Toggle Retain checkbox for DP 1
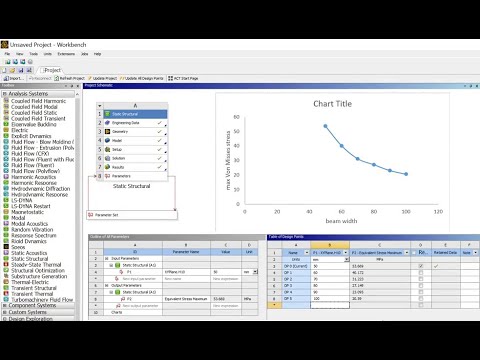The height and width of the screenshot is (360, 480). [x=421, y=273]
